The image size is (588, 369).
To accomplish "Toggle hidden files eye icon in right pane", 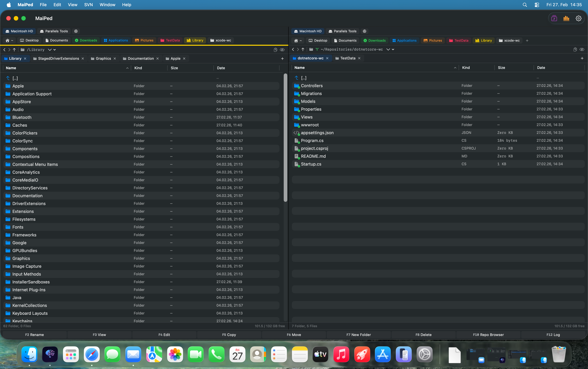I will [582, 49].
